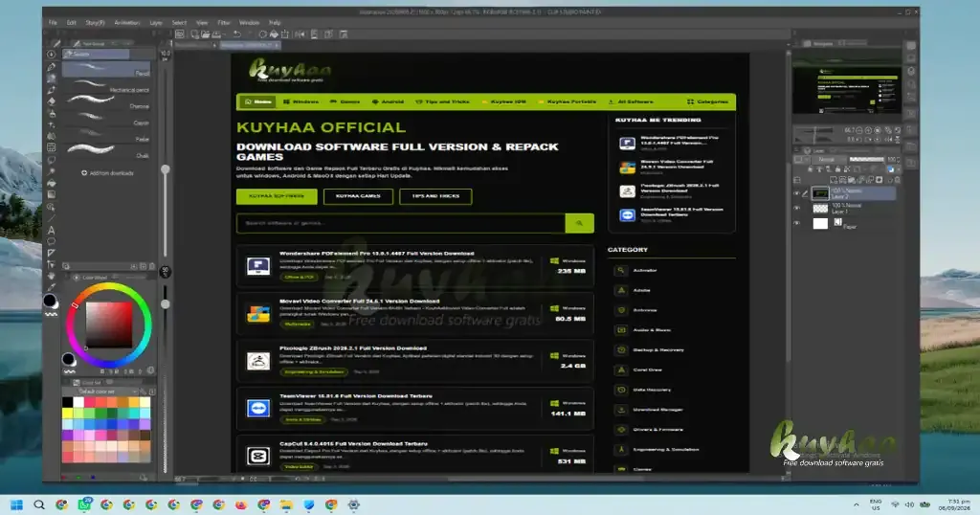The image size is (980, 515).
Task: Choose the Crayon sub tool
Action: [x=106, y=120]
